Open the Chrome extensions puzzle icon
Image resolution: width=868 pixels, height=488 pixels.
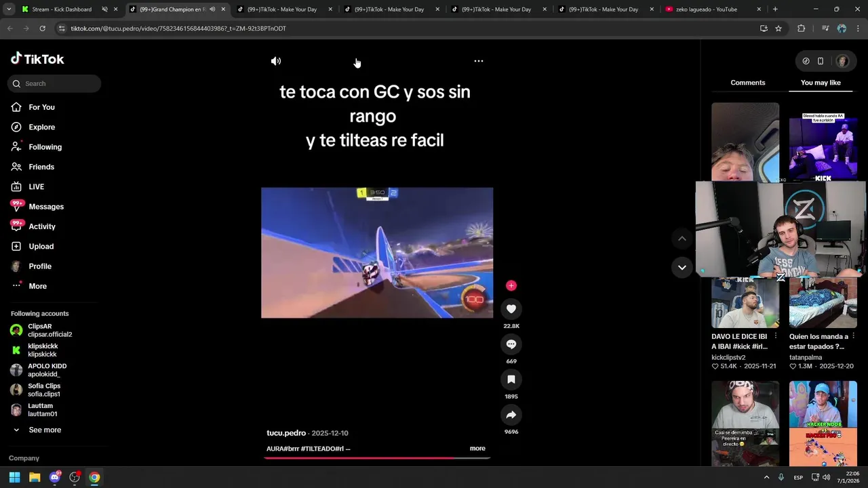tap(802, 28)
